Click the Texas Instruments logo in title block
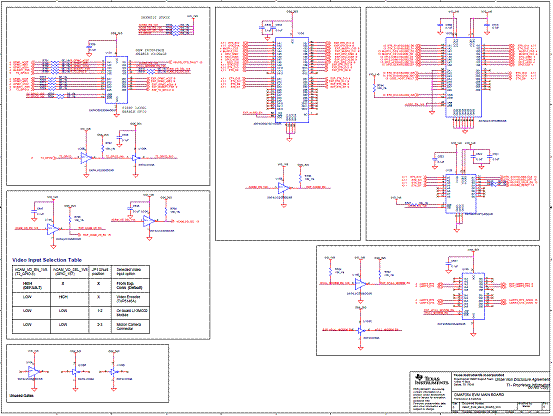The height and width of the screenshot is (416, 553). tap(431, 379)
